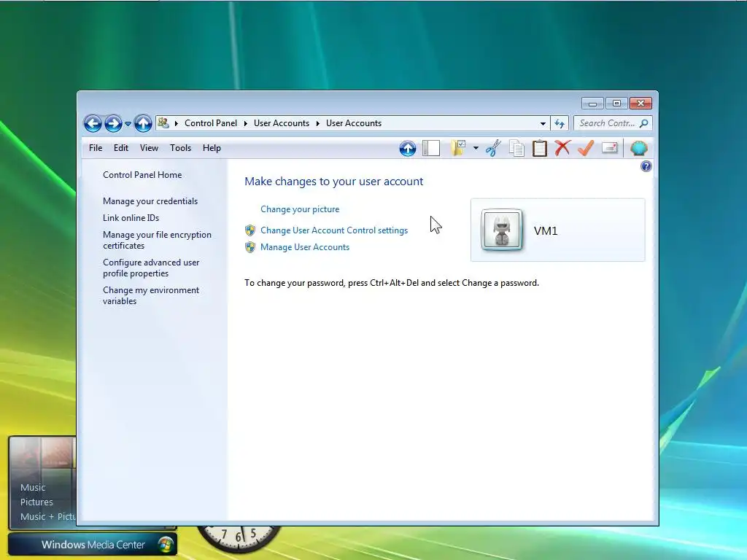Go back with the Back arrow button
This screenshot has height=560, width=747.
(x=93, y=124)
